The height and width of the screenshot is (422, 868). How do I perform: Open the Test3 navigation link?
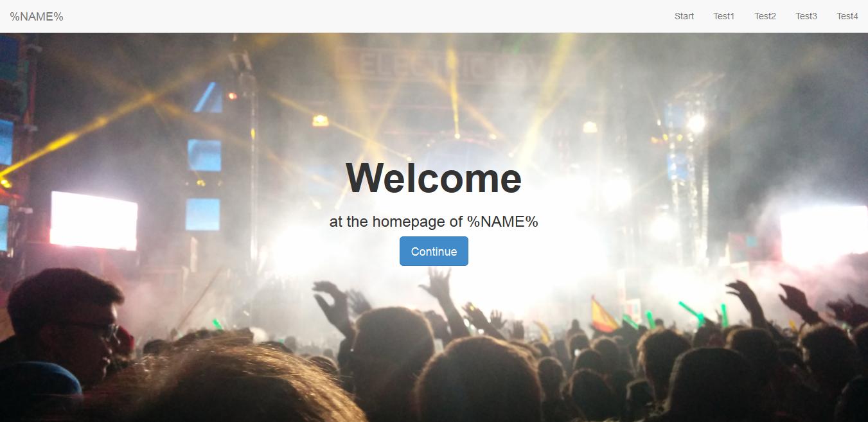pos(806,16)
